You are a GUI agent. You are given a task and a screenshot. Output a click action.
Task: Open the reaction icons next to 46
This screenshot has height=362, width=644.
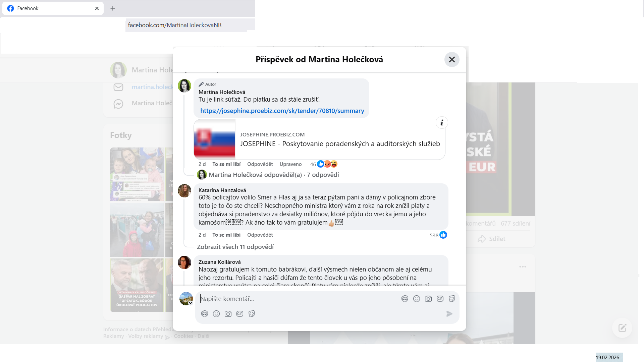coord(327,164)
